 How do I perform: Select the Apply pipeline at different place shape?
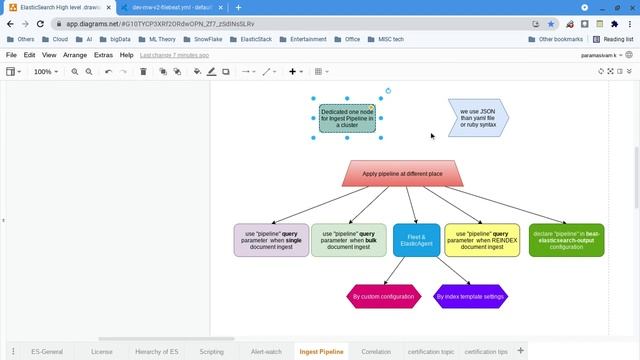(402, 173)
